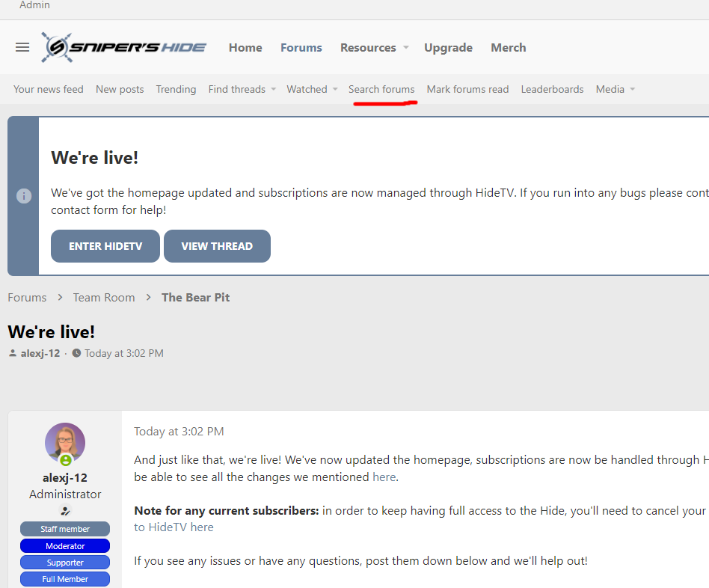Click the Admin text at top

pos(34,5)
